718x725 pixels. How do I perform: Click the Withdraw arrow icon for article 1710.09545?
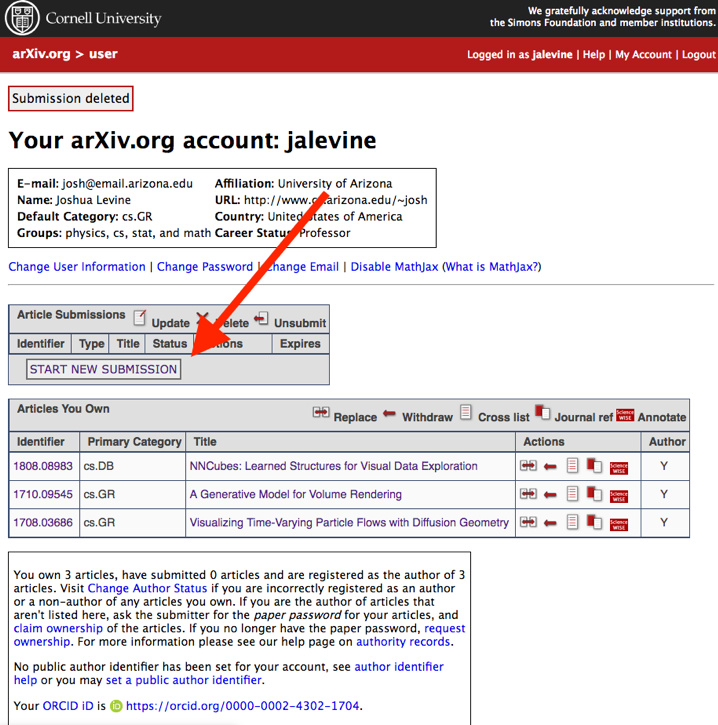click(x=550, y=494)
